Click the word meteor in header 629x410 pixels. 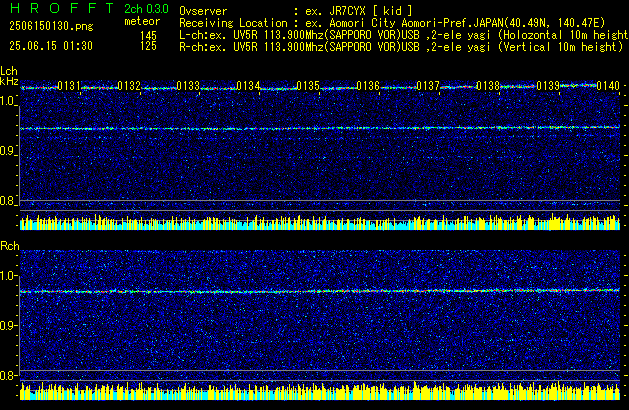coord(142,21)
